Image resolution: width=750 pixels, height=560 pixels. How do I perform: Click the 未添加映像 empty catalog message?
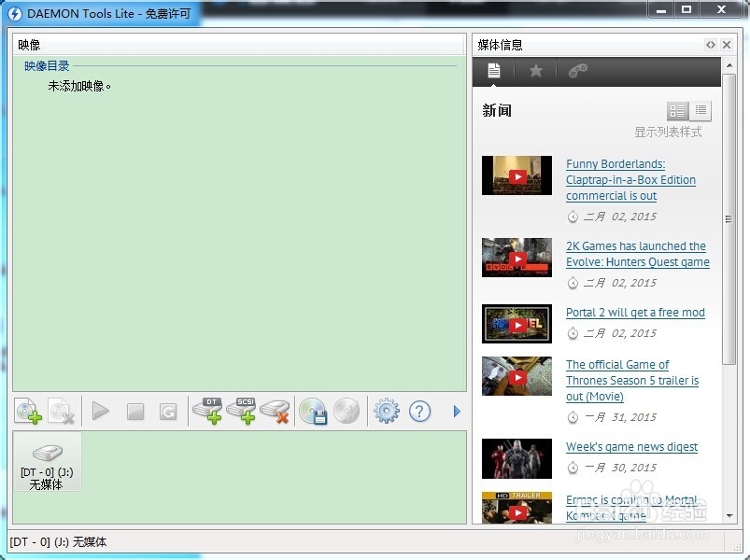point(79,86)
